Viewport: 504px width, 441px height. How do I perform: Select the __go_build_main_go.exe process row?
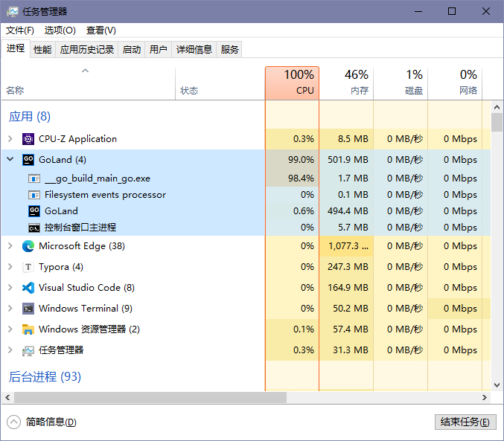[x=246, y=178]
